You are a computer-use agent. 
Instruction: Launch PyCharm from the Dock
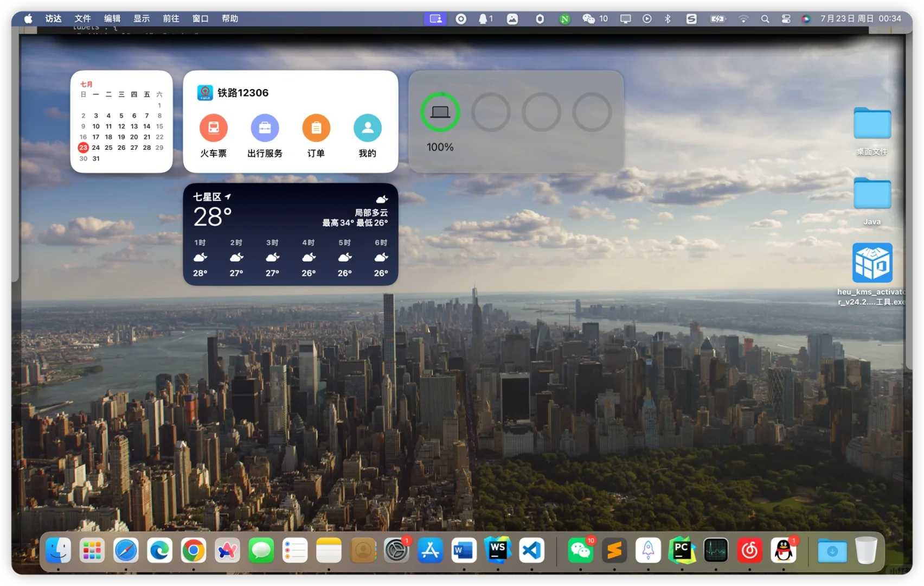tap(682, 551)
